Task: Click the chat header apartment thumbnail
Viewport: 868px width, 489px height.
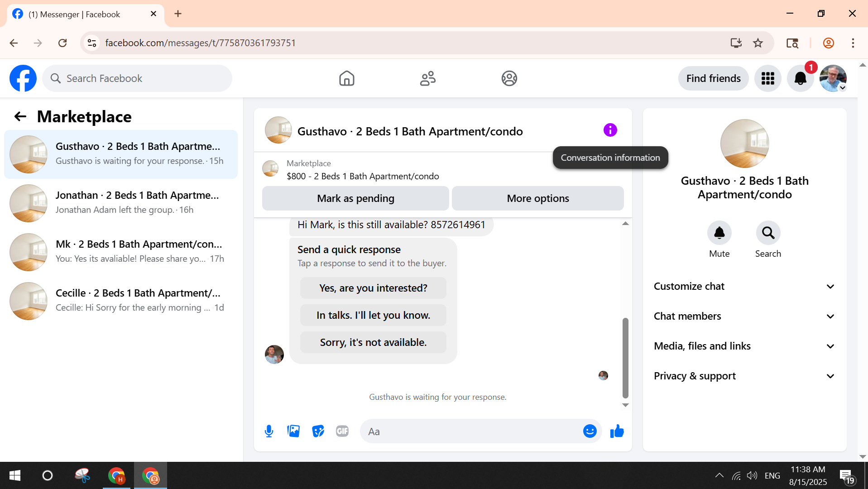Action: pyautogui.click(x=278, y=130)
